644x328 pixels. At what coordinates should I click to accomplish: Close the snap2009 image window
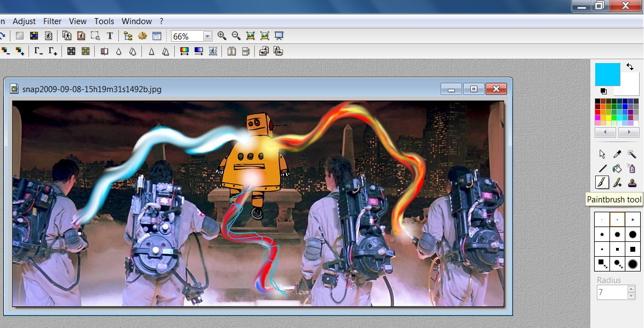click(495, 89)
